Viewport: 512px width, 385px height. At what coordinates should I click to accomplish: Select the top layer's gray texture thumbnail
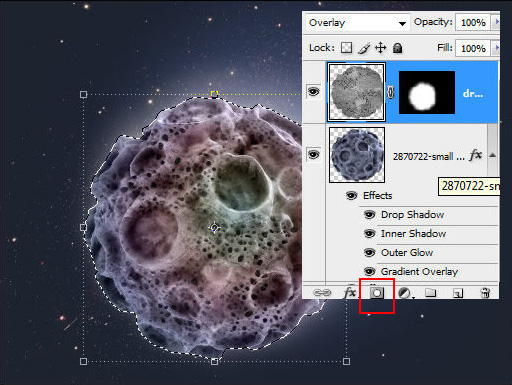[357, 92]
